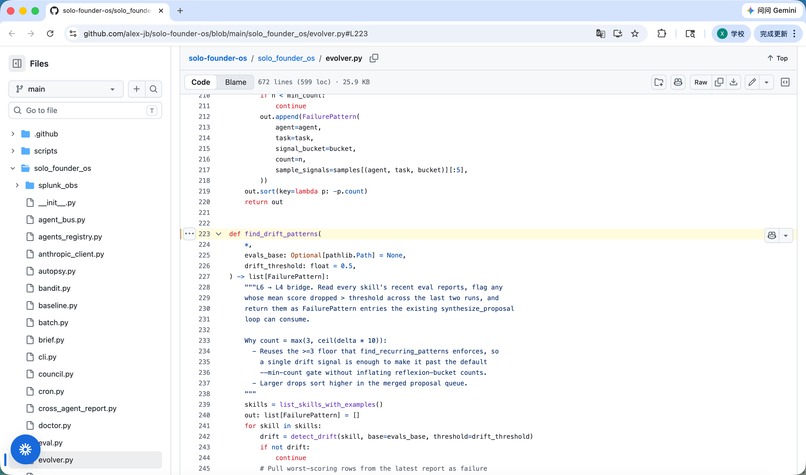Copy file path icon next to evolver.py
806x475 pixels.
pos(374,58)
